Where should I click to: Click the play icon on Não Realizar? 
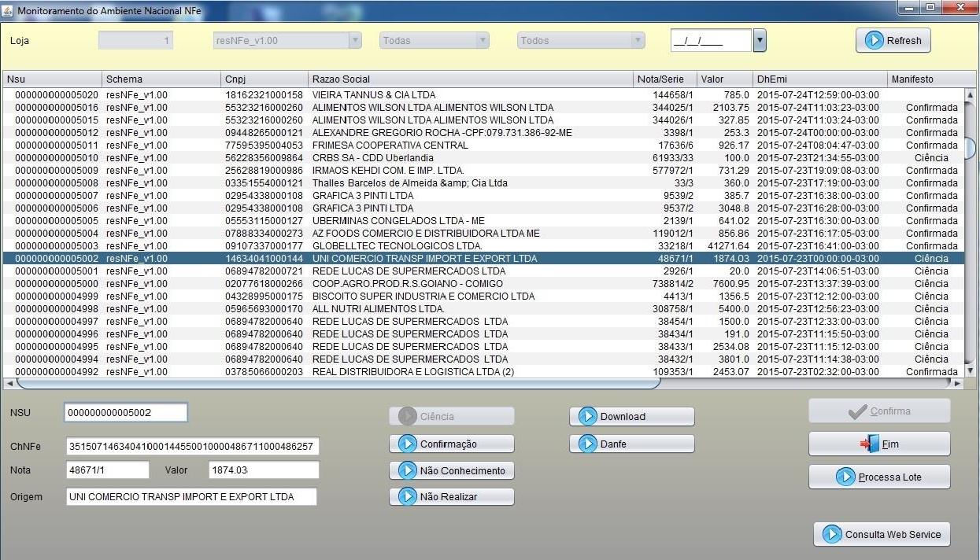click(407, 496)
